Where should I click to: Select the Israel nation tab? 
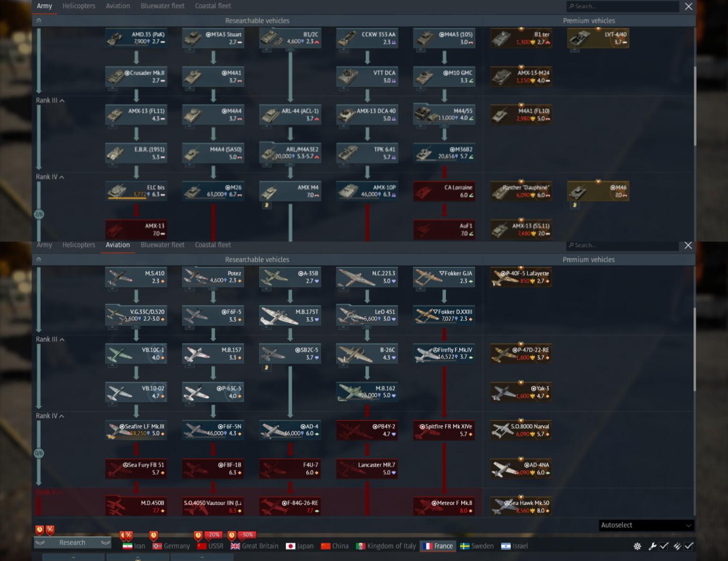[514, 546]
